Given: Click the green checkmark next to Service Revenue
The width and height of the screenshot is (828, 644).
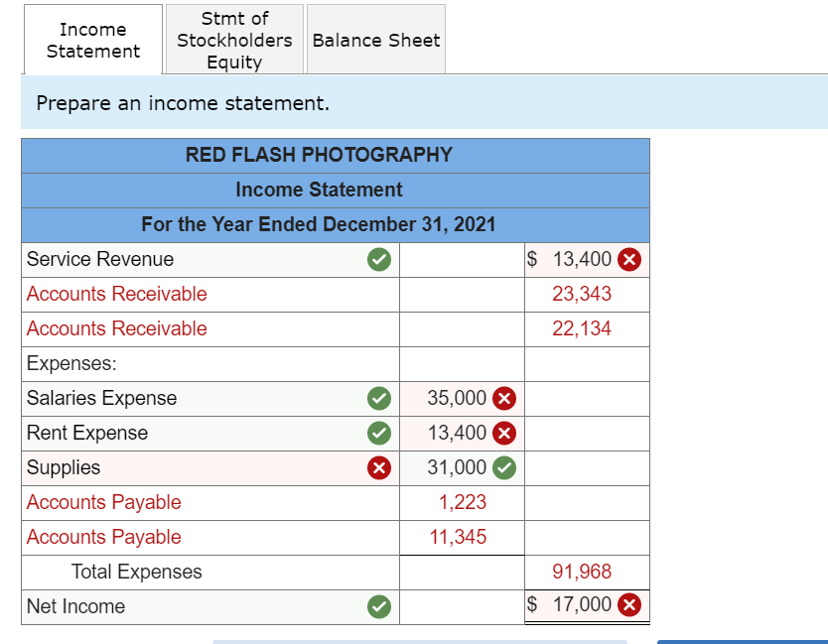Looking at the screenshot, I should [379, 259].
